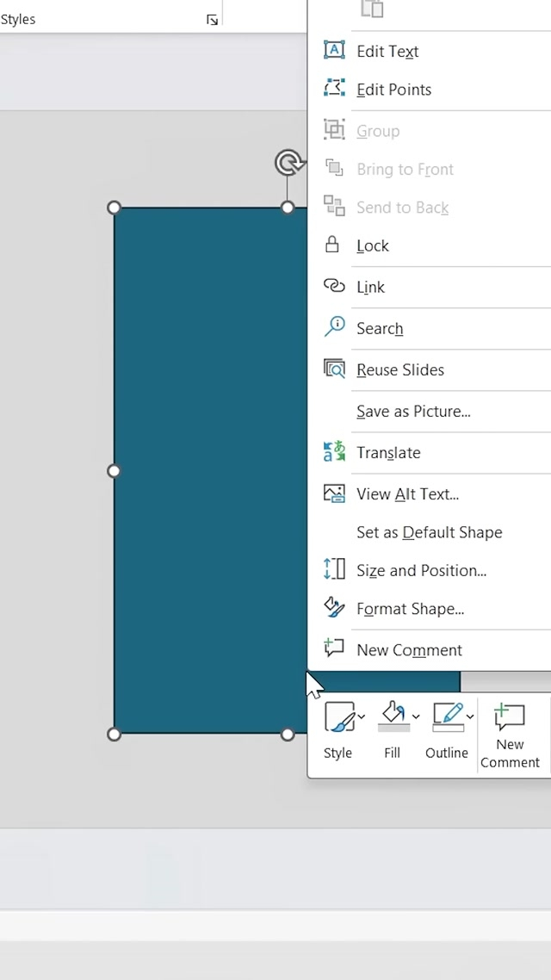Open the Style dropdown arrow

tap(362, 716)
